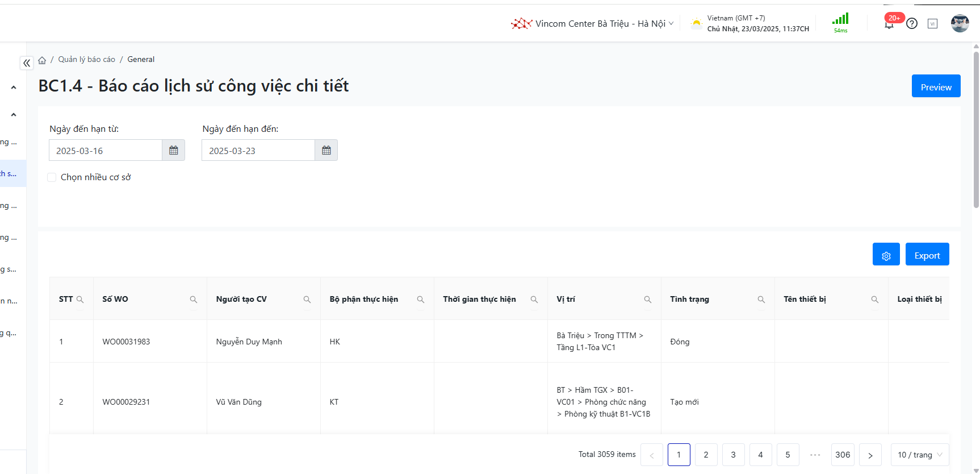Click the home breadcrumb icon
Image resolution: width=980 pixels, height=474 pixels.
point(42,60)
